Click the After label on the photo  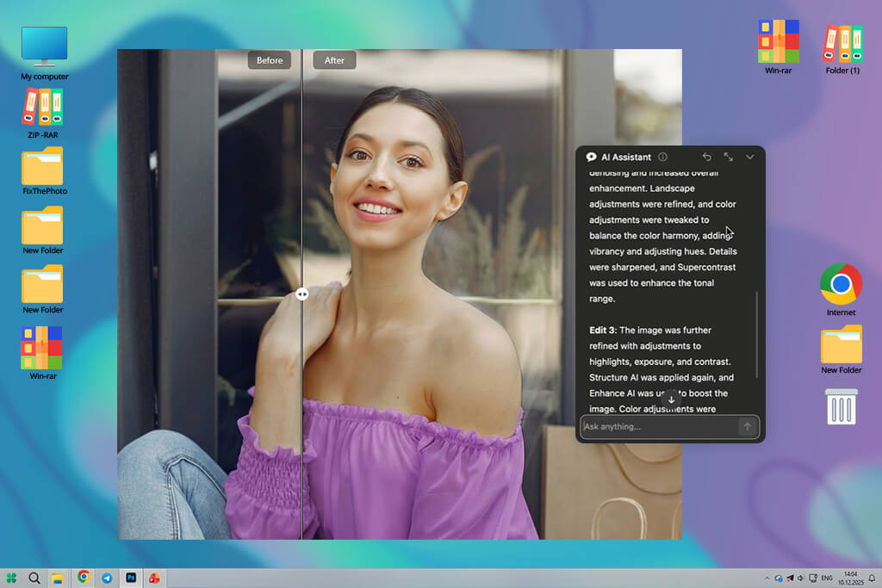(334, 60)
